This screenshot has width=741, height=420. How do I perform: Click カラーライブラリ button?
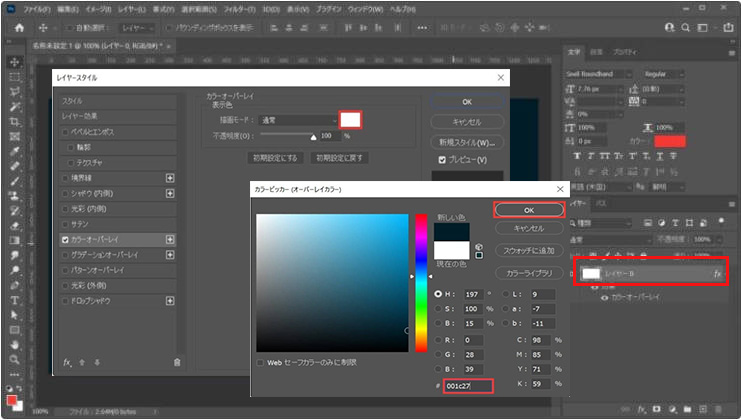529,273
